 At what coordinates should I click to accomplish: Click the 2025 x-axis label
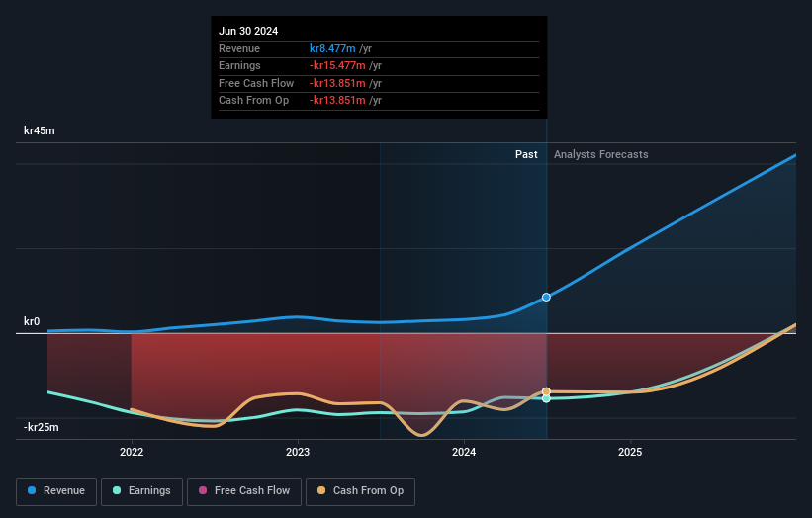click(x=630, y=453)
